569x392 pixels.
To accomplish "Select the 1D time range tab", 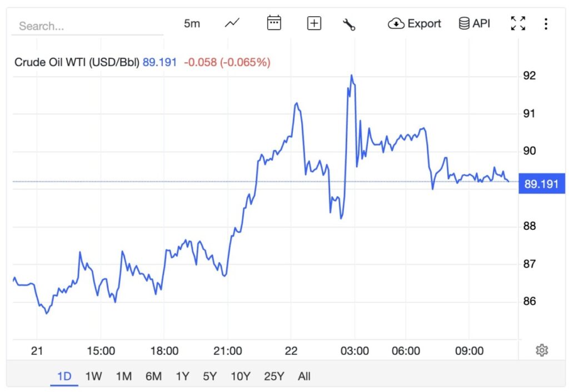I will [64, 376].
